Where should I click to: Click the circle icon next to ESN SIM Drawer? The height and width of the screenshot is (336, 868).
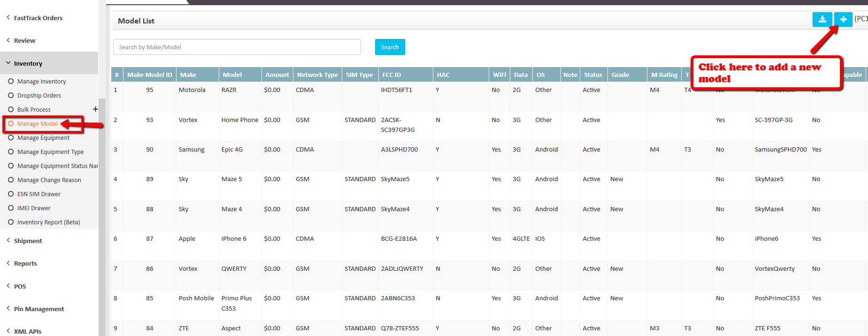pos(11,194)
